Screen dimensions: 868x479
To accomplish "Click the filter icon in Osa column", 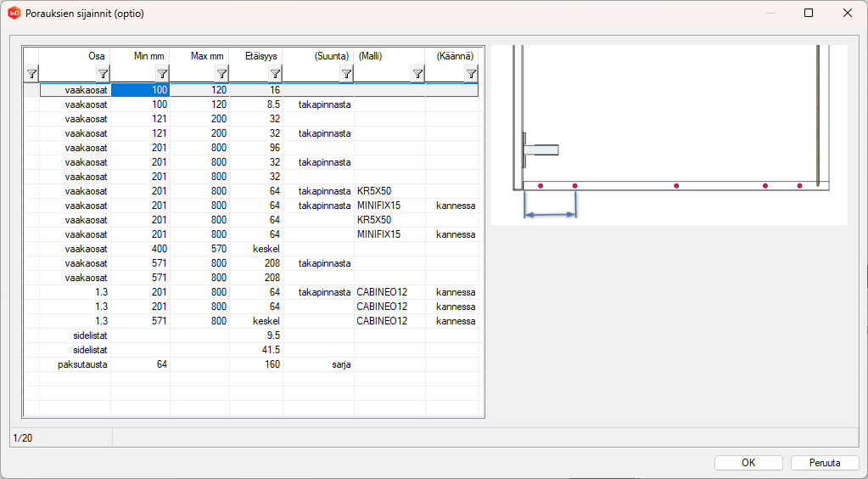I will coord(103,74).
